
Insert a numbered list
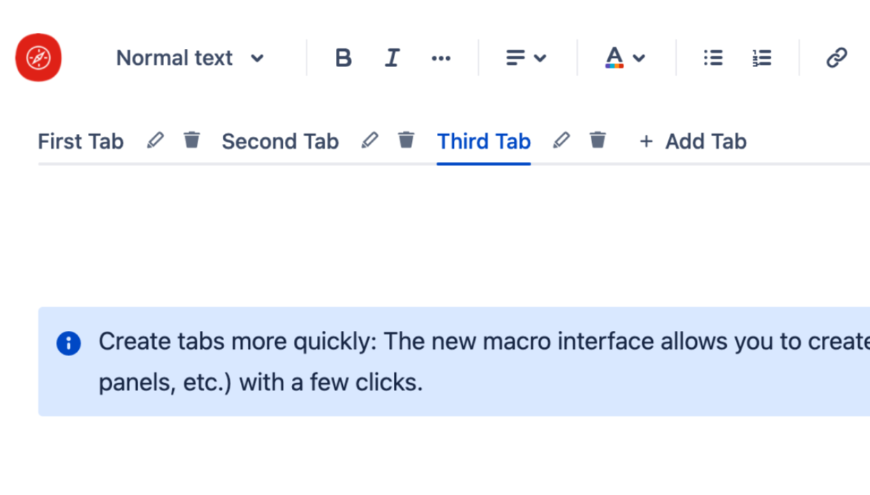click(x=762, y=58)
